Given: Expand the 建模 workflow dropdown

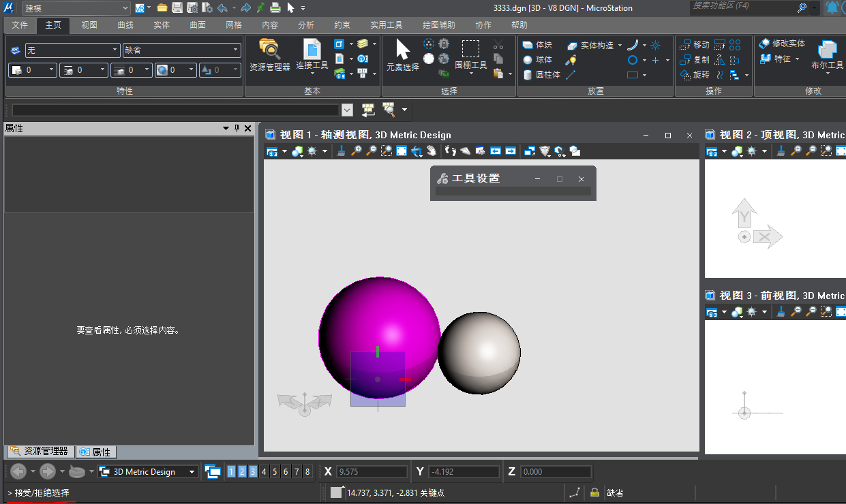Looking at the screenshot, I should (x=75, y=8).
